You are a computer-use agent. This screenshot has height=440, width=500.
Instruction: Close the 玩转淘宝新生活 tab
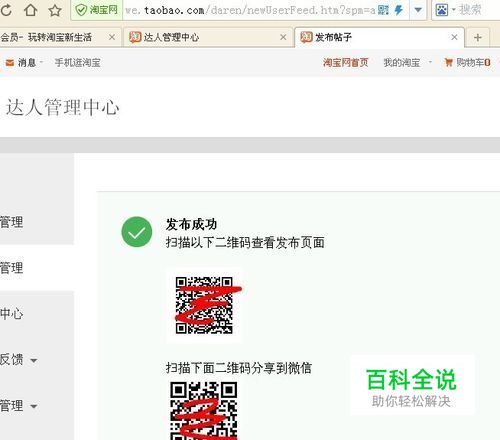(x=112, y=37)
